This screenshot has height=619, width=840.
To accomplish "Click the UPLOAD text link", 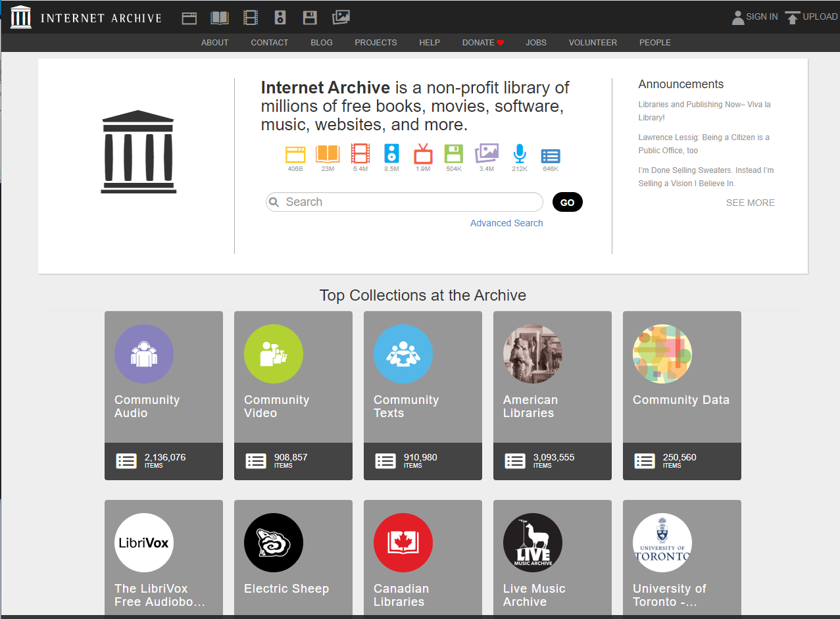I will coord(820,17).
